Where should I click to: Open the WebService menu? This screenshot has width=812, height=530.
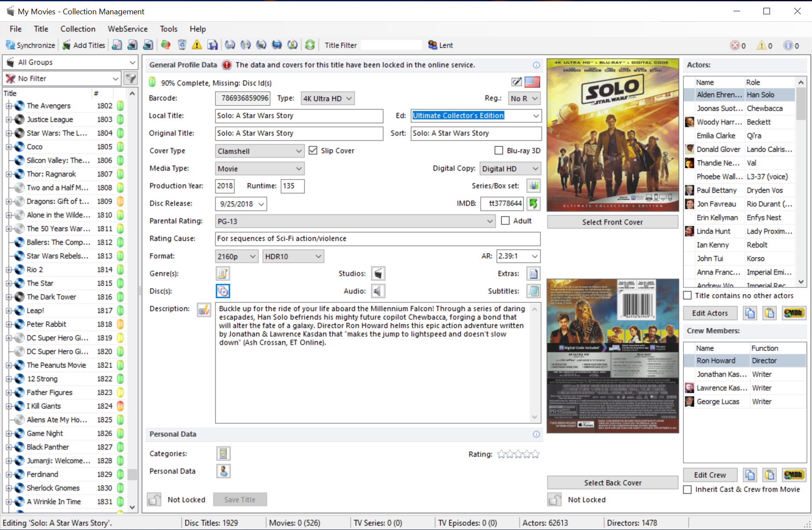pos(128,29)
